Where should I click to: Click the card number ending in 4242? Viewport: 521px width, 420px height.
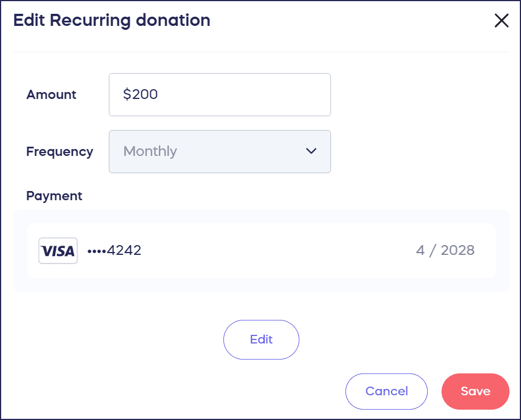tap(123, 250)
